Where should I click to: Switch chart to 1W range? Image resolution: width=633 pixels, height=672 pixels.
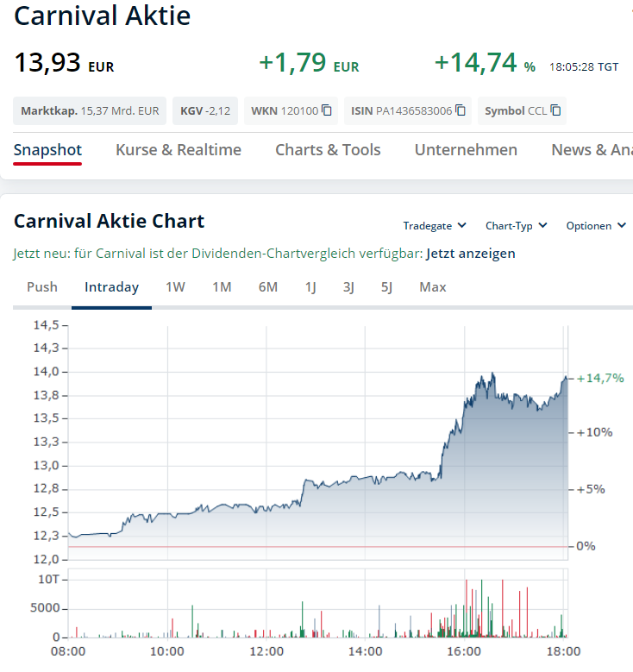[175, 287]
